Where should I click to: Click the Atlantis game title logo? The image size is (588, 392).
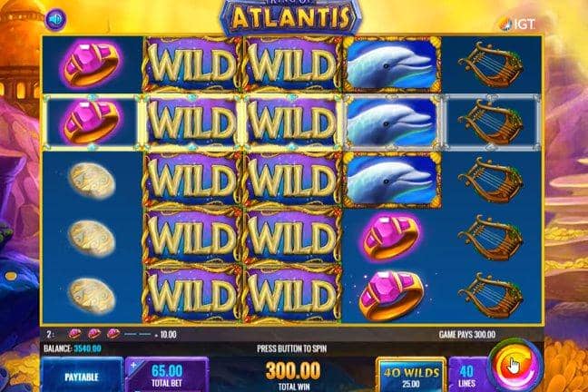290,17
